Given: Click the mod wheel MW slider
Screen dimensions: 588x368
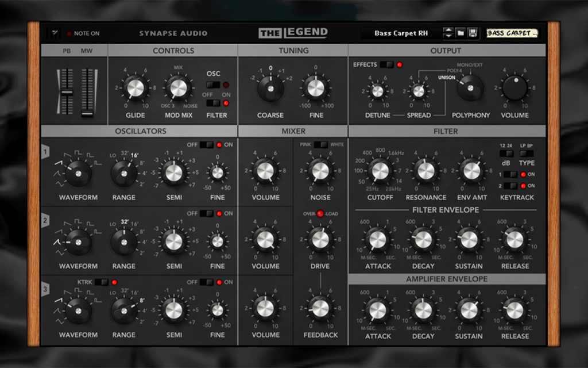Looking at the screenshot, I should pyautogui.click(x=87, y=91).
